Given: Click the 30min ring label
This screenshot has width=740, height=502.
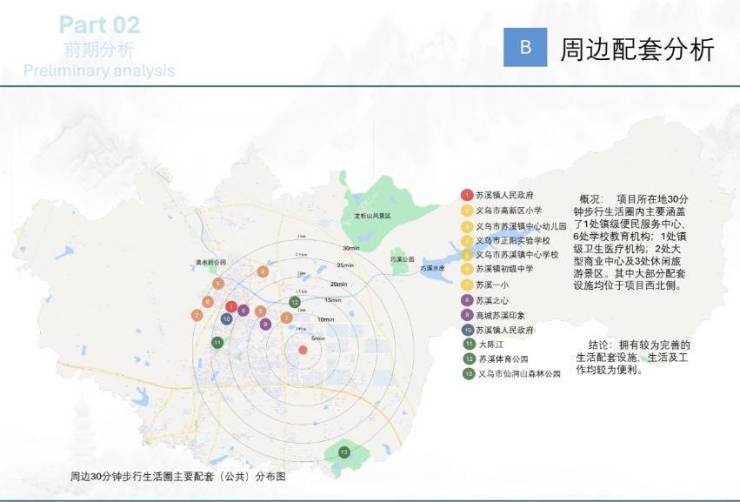Looking at the screenshot, I should click(351, 248).
